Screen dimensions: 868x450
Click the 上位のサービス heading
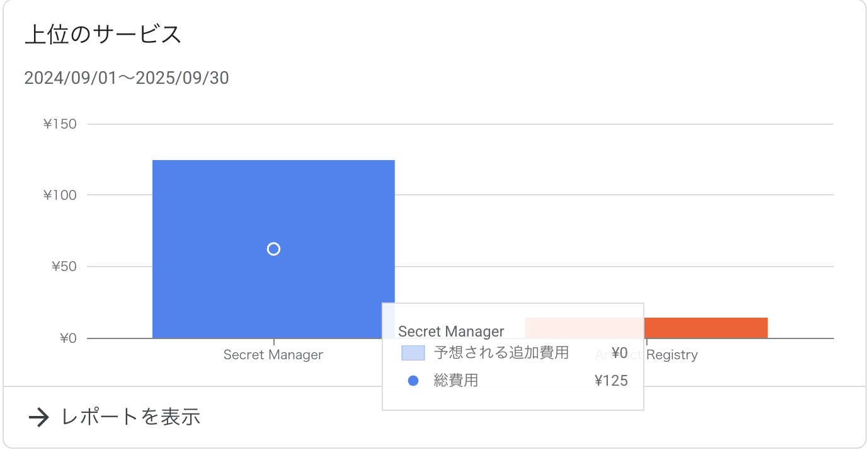(103, 34)
